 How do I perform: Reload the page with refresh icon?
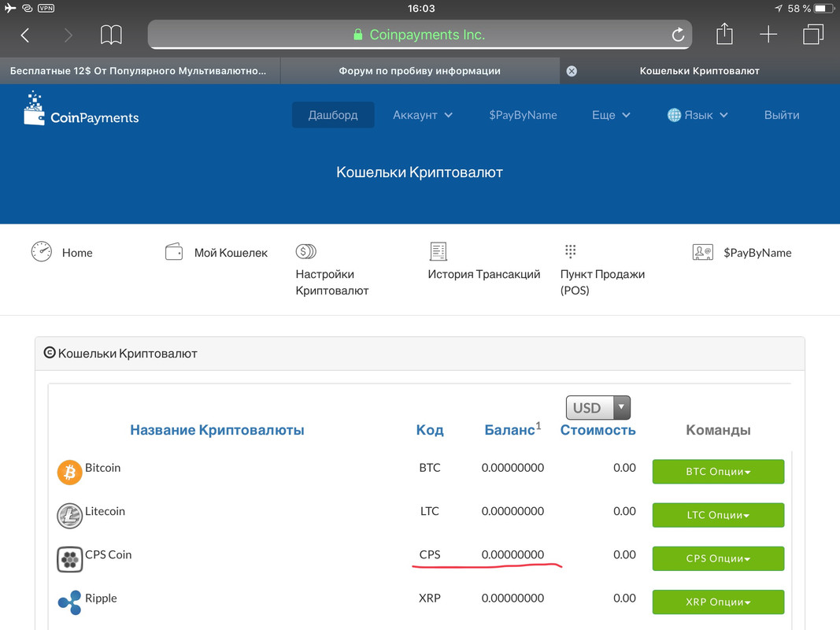[678, 35]
